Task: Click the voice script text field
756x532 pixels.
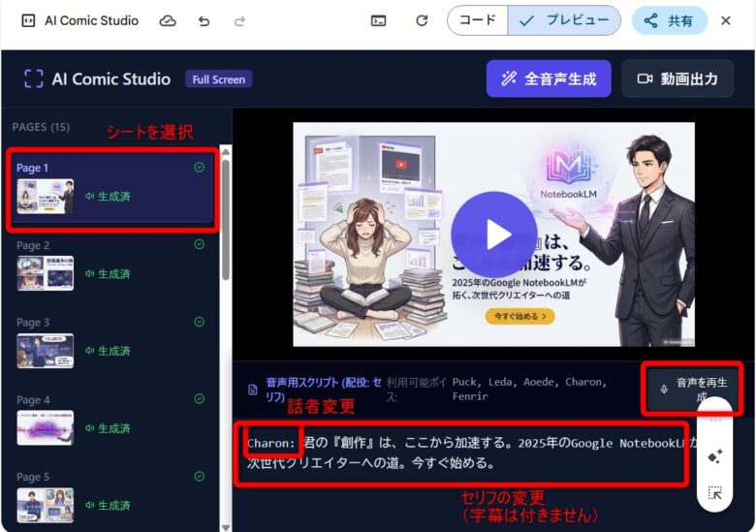Action: point(465,453)
